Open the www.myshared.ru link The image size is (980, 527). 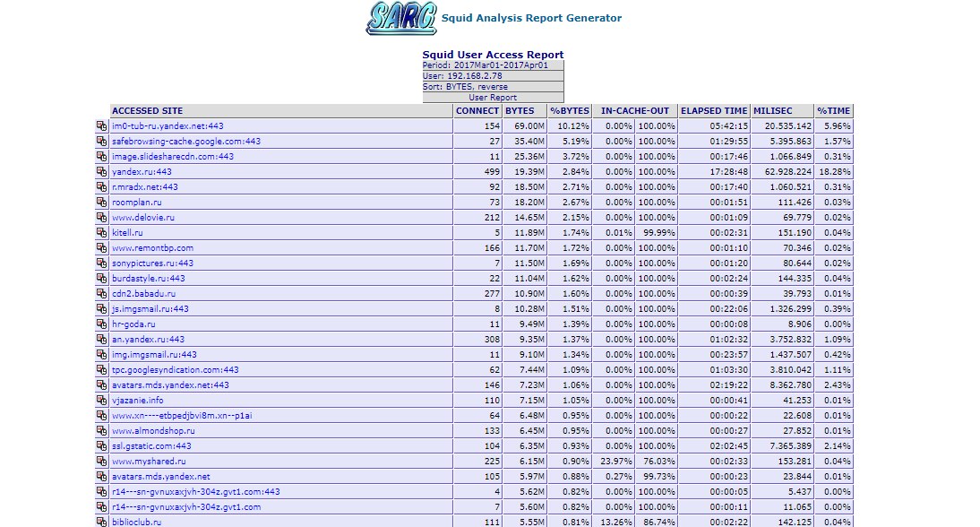point(149,462)
